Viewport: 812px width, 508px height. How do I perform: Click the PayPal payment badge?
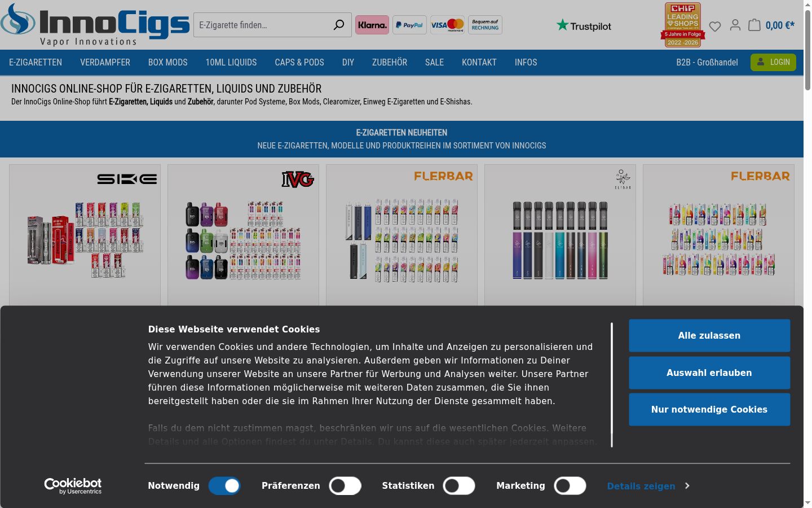[x=409, y=25]
